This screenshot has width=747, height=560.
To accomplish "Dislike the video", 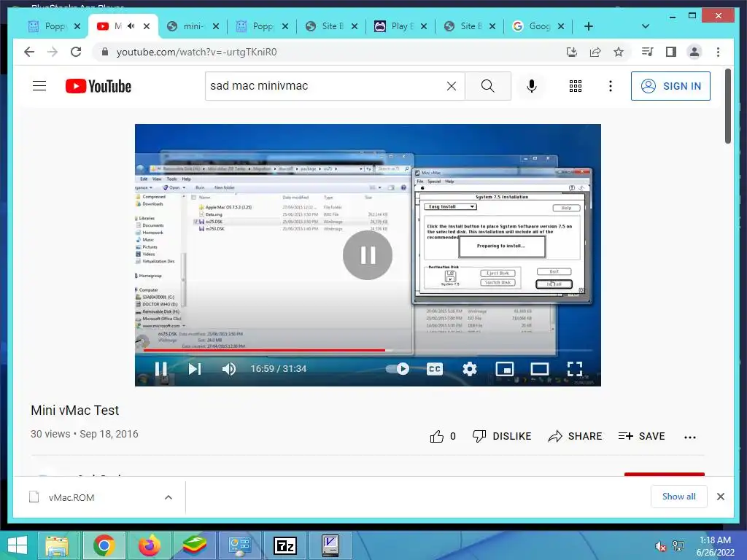I will point(502,436).
